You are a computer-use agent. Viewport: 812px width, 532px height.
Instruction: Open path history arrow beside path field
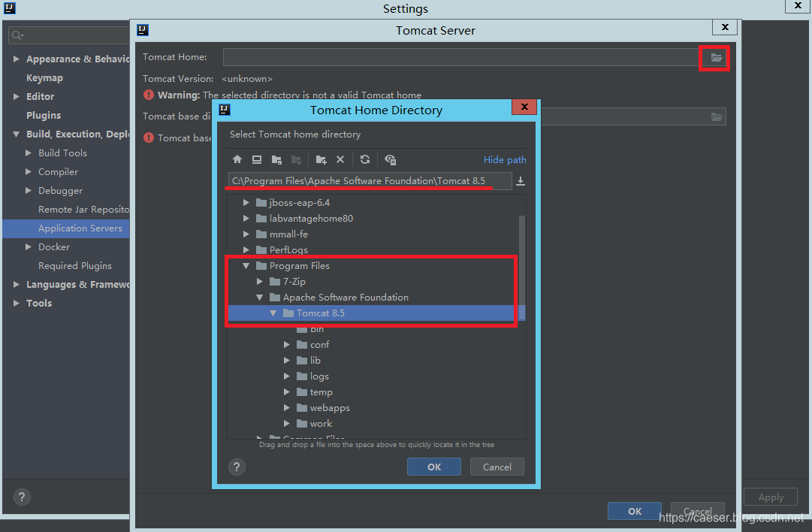pos(521,181)
